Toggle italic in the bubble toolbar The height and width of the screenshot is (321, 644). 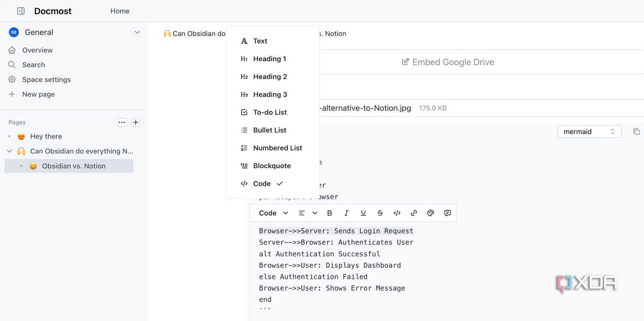pos(346,213)
